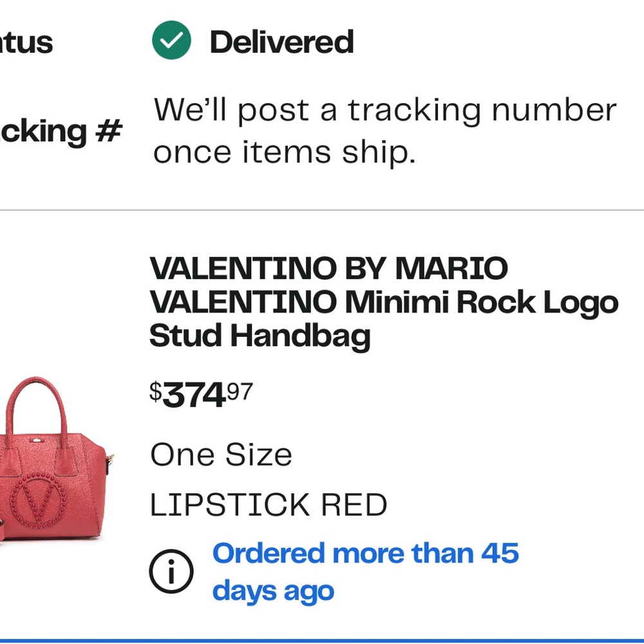Select the info icon beside order age notice

click(171, 571)
